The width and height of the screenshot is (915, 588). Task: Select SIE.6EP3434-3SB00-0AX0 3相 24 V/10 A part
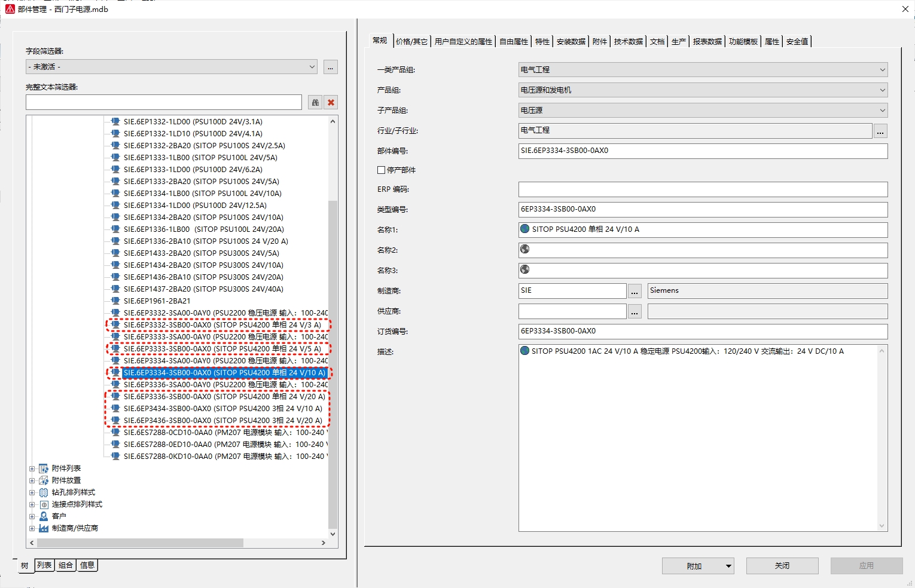223,409
